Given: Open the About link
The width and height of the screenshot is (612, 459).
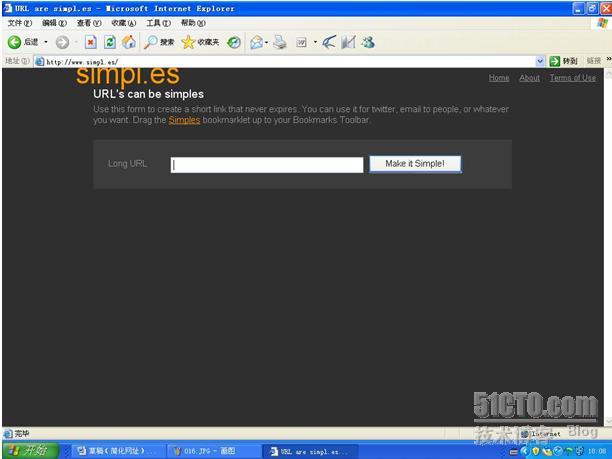Looking at the screenshot, I should [x=530, y=78].
